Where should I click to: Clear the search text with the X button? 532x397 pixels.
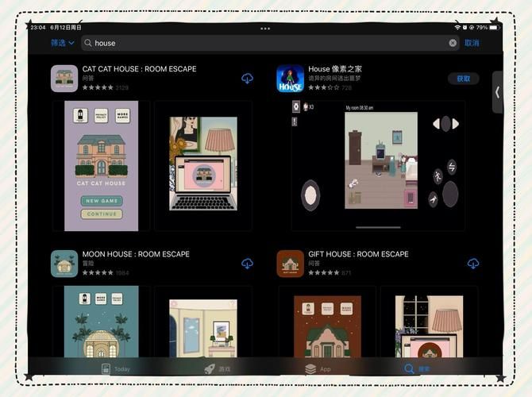[453, 43]
